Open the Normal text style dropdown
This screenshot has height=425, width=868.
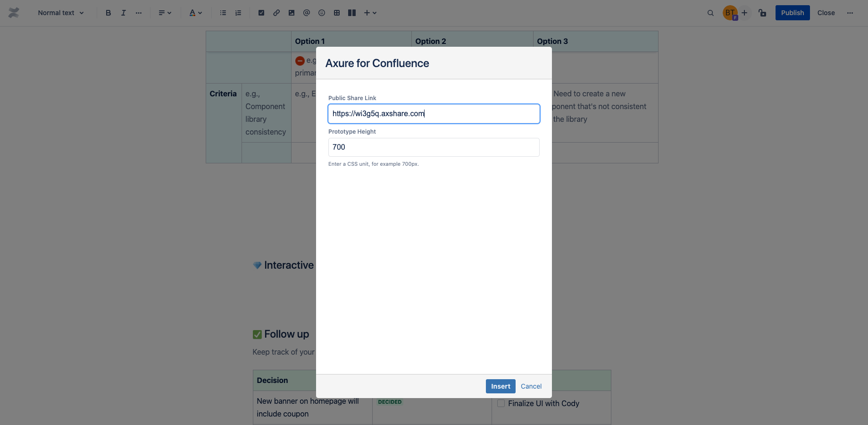tap(61, 13)
